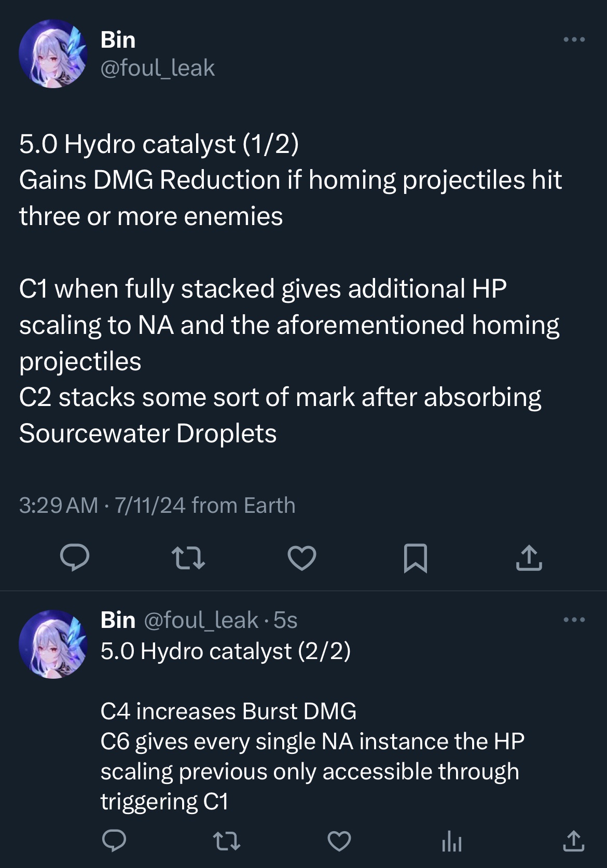Like the second tweet (2/2)

[x=339, y=841]
